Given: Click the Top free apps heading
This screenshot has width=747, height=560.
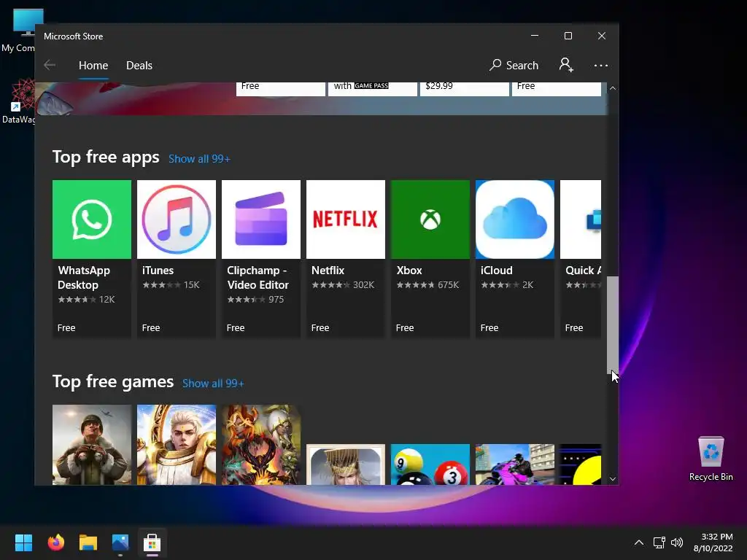Looking at the screenshot, I should coord(106,157).
